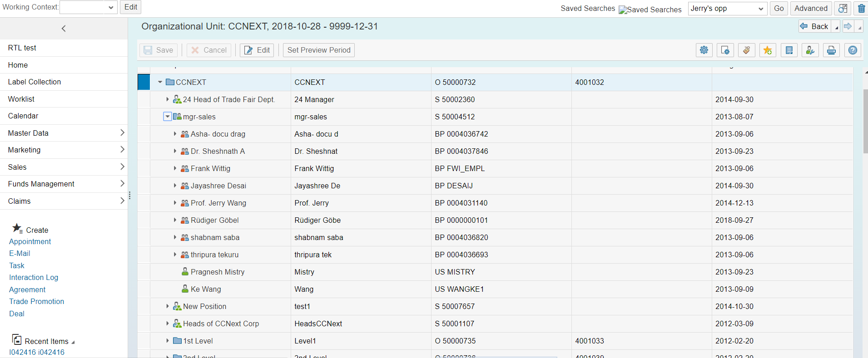The width and height of the screenshot is (868, 358).
Task: Open Recent Items dropdown arrow
Action: 73,342
